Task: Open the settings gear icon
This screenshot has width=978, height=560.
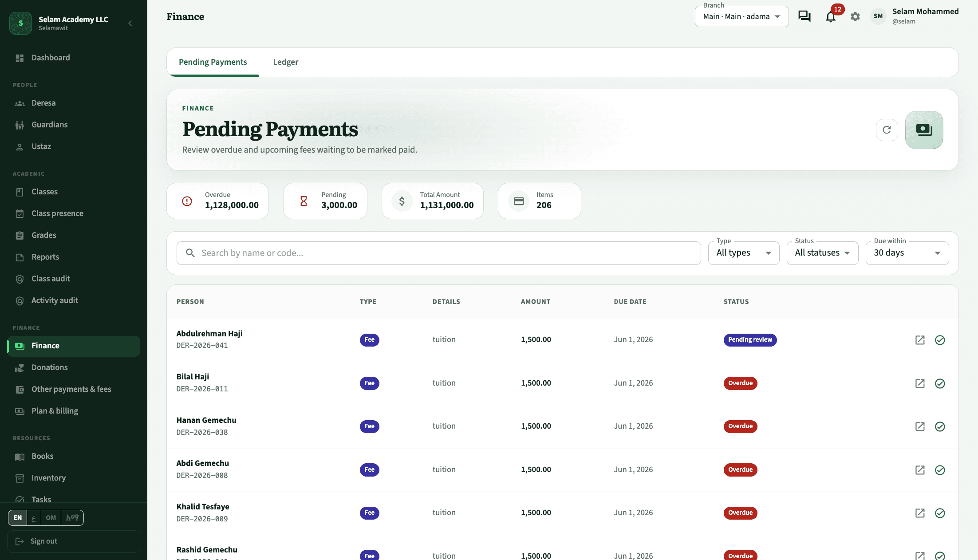Action: 855,16
